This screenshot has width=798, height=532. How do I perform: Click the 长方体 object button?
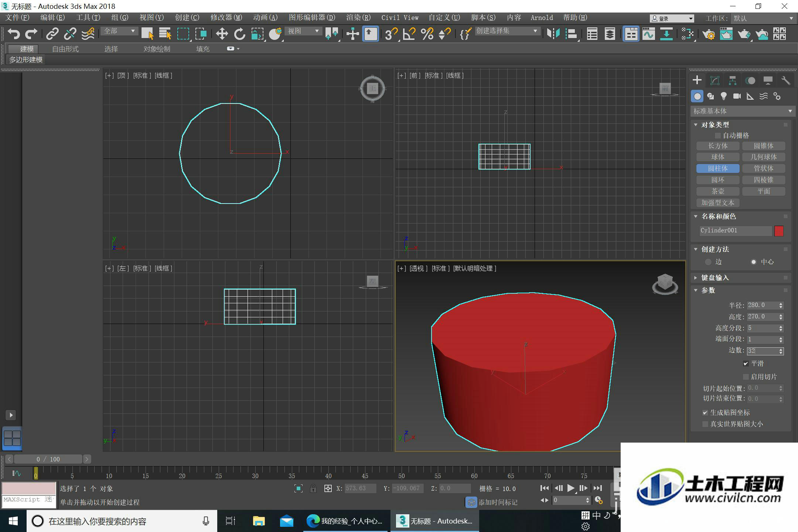point(717,146)
